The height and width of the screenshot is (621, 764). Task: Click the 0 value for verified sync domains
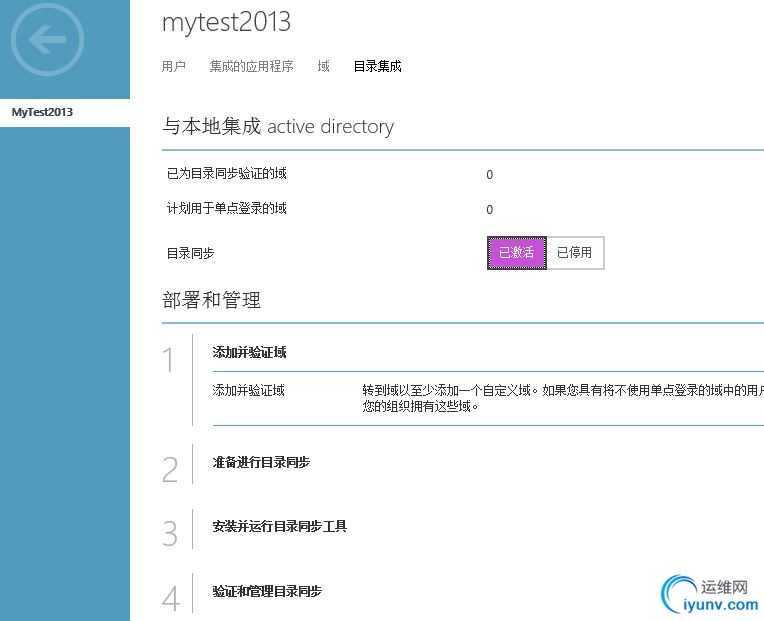(x=490, y=174)
